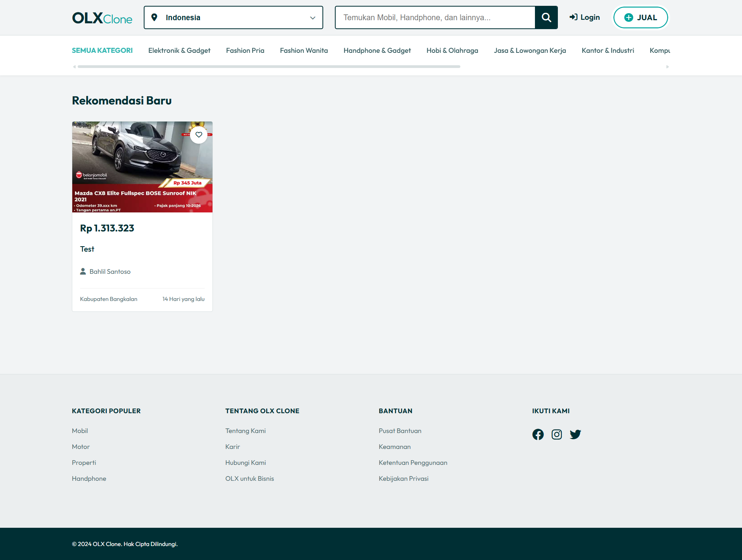Viewport: 742px width, 560px height.
Task: Open the Semua Kategori menu
Action: click(102, 50)
